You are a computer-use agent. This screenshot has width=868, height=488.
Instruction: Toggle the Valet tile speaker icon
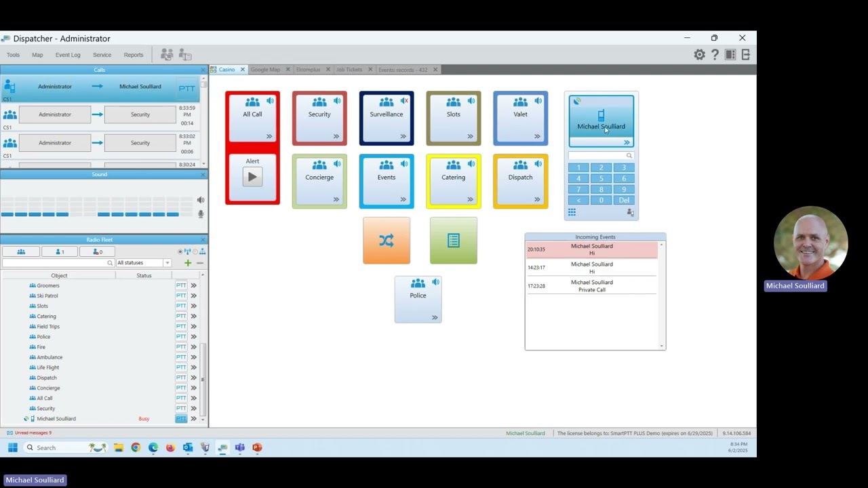[538, 101]
